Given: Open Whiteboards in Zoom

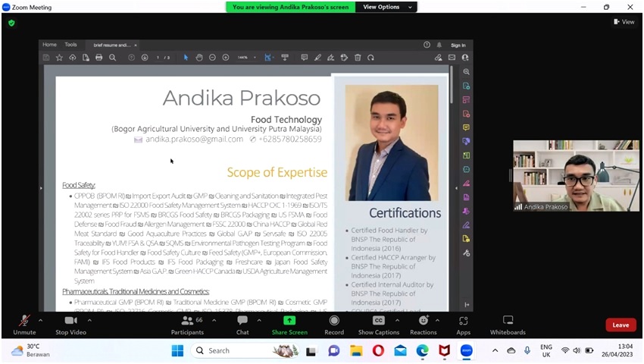Looking at the screenshot, I should point(508,325).
